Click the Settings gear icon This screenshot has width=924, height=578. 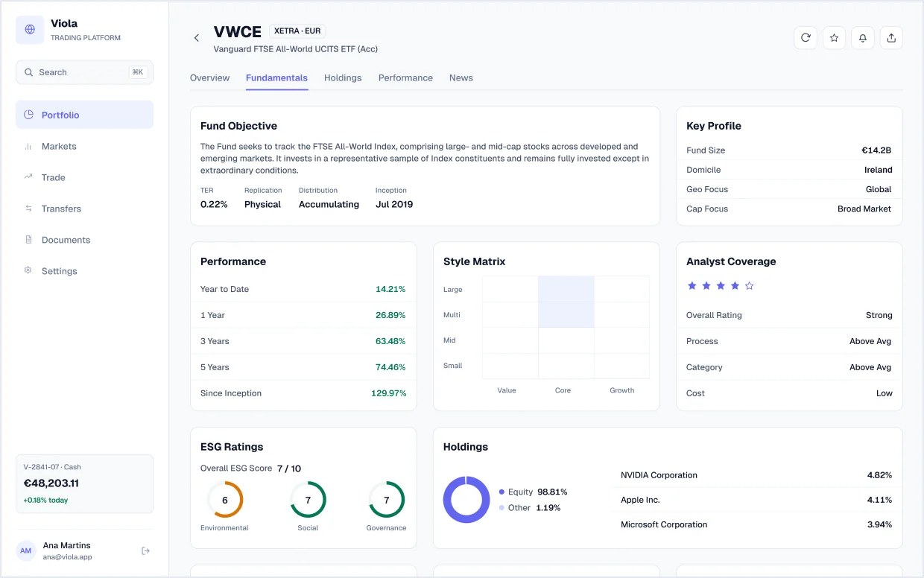click(x=28, y=270)
